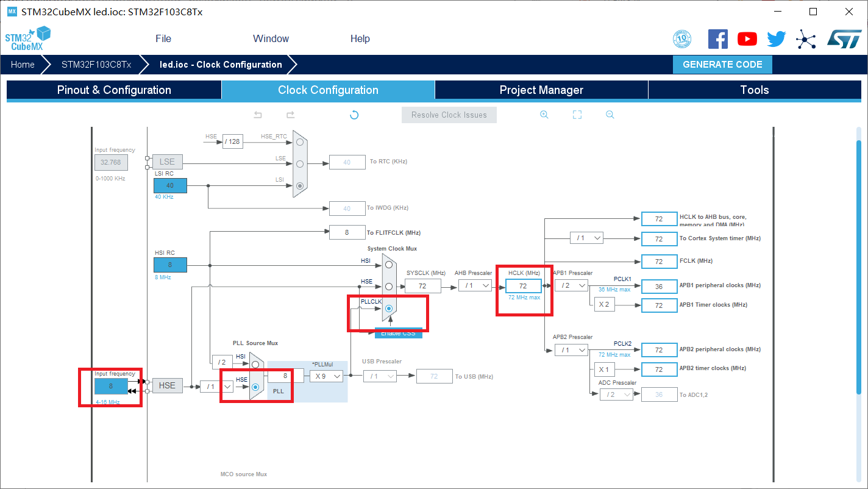Open the APB2 Prescaler dropdown
Screen dimensions: 868x489
point(572,350)
